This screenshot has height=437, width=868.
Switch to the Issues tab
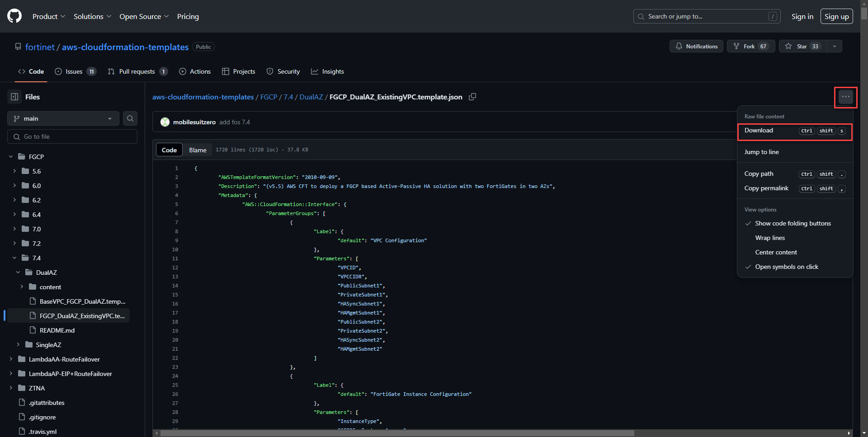pyautogui.click(x=75, y=71)
